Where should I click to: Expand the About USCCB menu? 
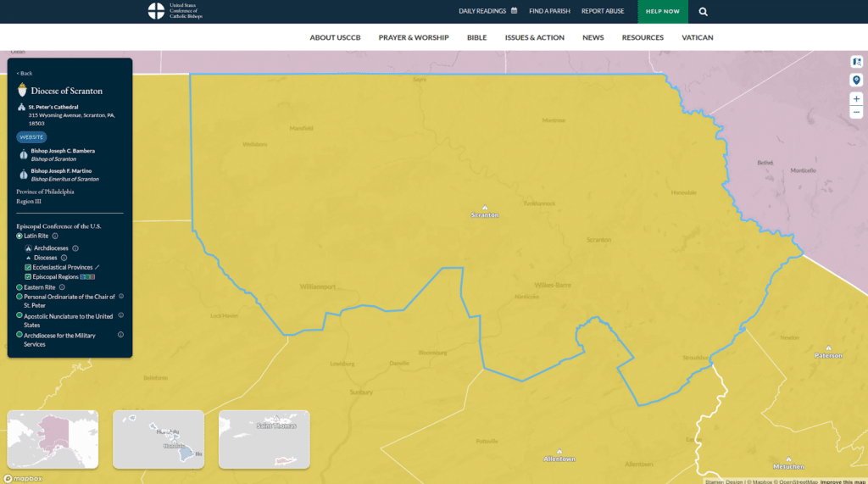(334, 37)
